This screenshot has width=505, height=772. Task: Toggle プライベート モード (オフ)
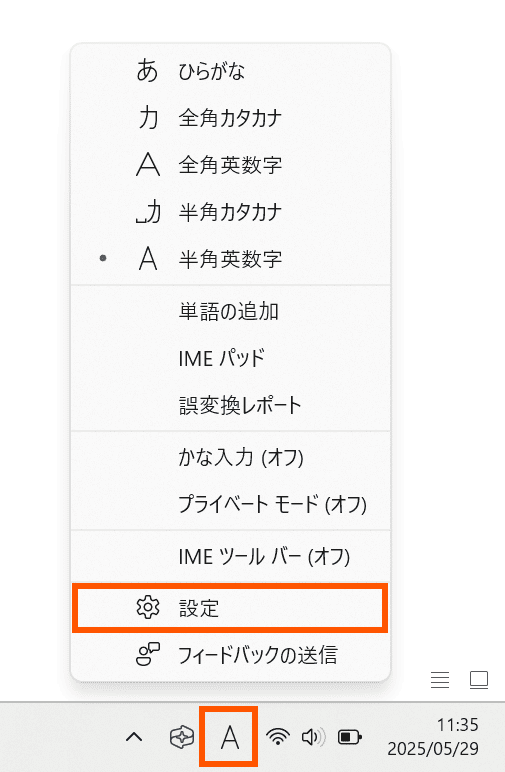tap(230, 505)
